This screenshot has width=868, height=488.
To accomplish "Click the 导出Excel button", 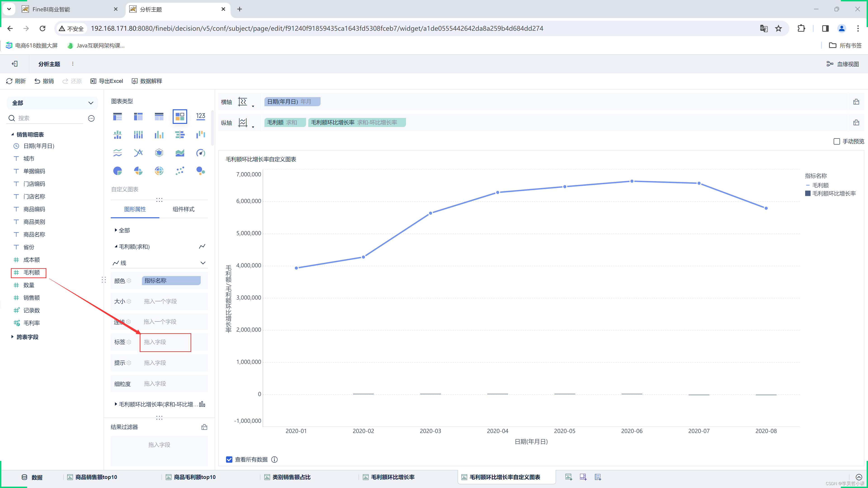I will coord(107,81).
